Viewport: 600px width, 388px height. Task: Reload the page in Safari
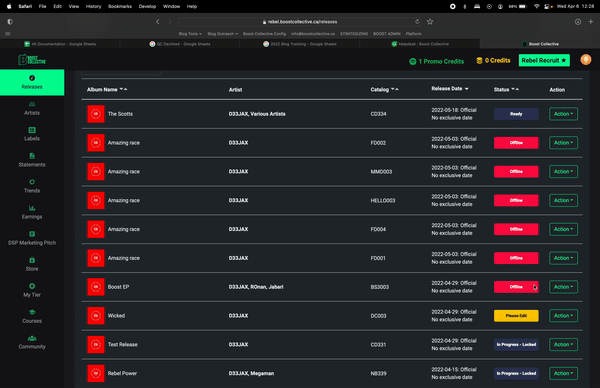(x=417, y=22)
